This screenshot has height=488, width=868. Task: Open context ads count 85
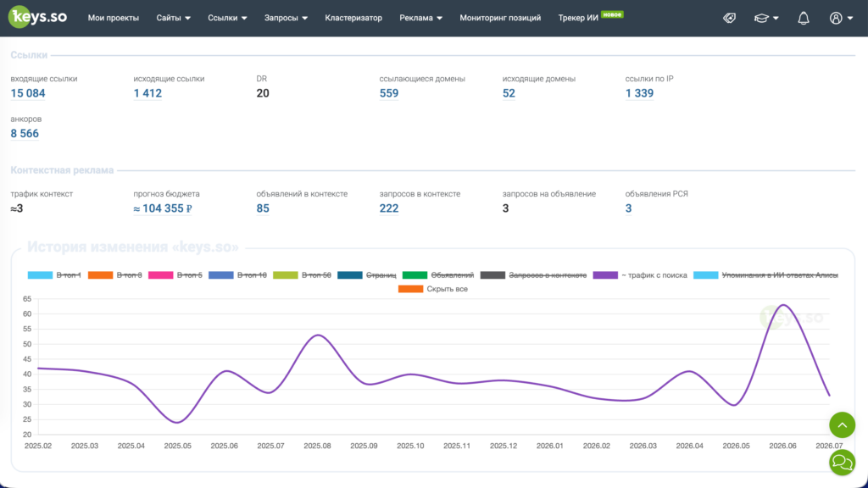(x=263, y=208)
